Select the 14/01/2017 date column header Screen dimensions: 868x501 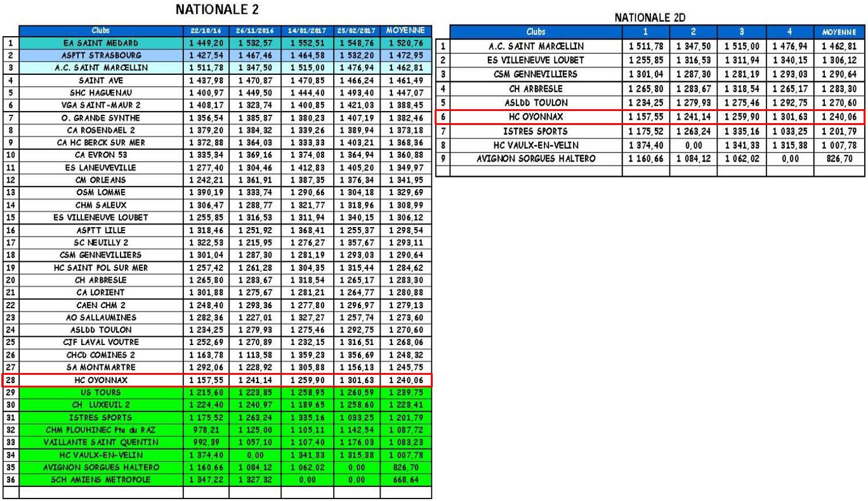pos(305,31)
